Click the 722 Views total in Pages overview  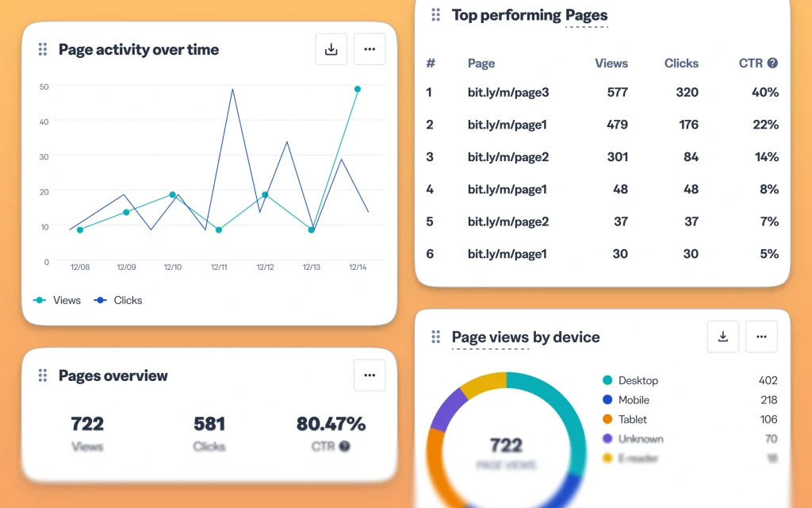click(87, 424)
